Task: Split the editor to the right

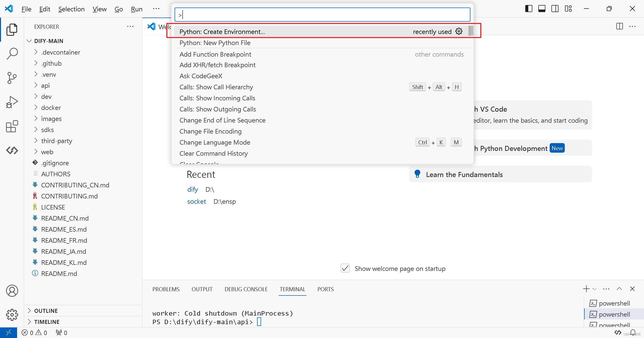Action: click(x=619, y=26)
